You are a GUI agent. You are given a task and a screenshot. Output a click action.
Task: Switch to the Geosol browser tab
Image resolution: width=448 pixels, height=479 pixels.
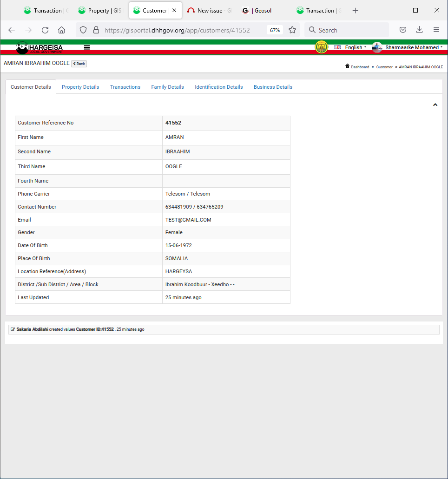pyautogui.click(x=264, y=11)
